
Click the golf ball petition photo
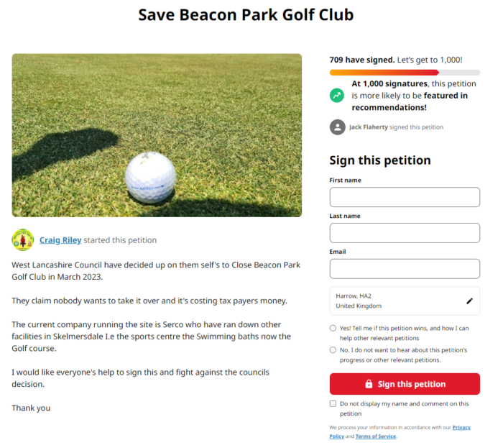pos(157,135)
